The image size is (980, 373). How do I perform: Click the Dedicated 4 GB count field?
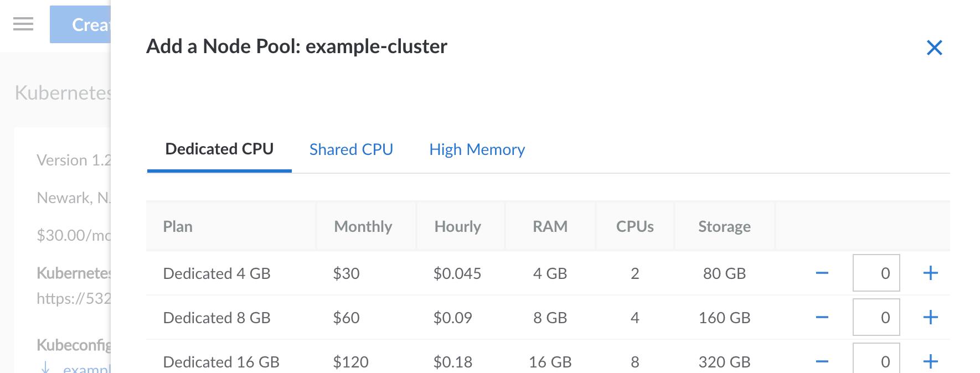[875, 273]
